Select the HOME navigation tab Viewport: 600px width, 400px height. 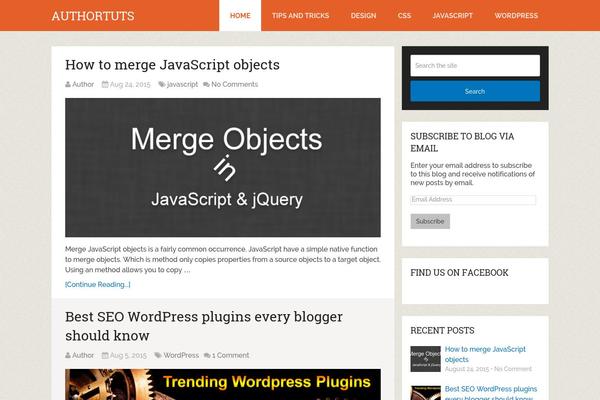tap(240, 16)
